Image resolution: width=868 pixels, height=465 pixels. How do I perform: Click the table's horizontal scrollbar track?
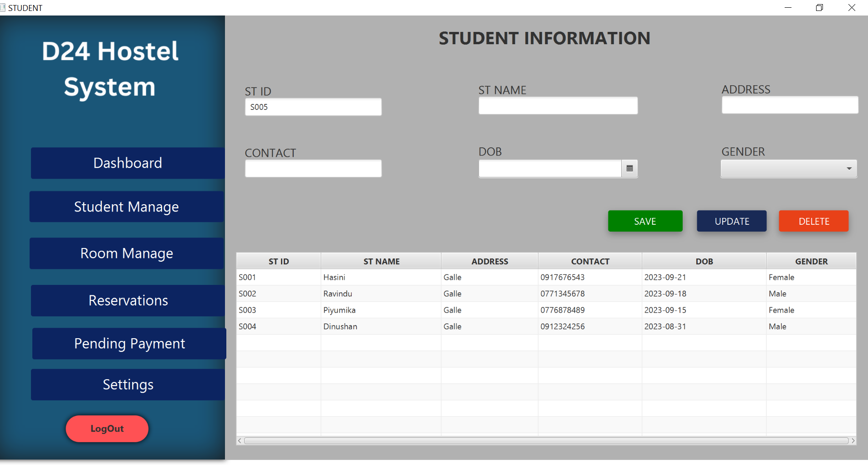[x=546, y=441]
